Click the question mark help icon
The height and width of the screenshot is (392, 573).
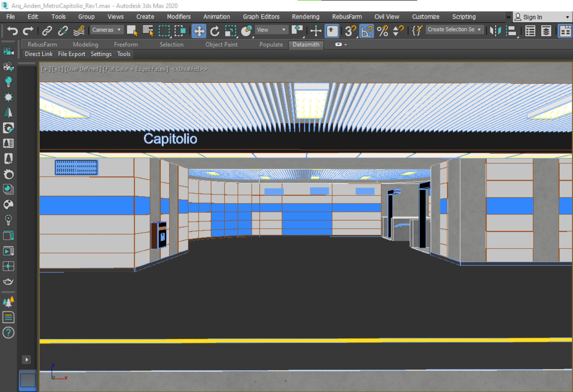pos(8,333)
